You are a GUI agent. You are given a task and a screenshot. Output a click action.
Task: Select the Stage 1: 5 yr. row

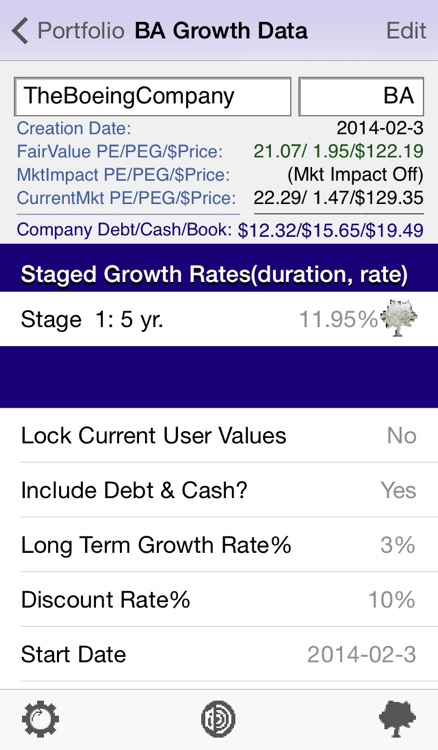[219, 319]
